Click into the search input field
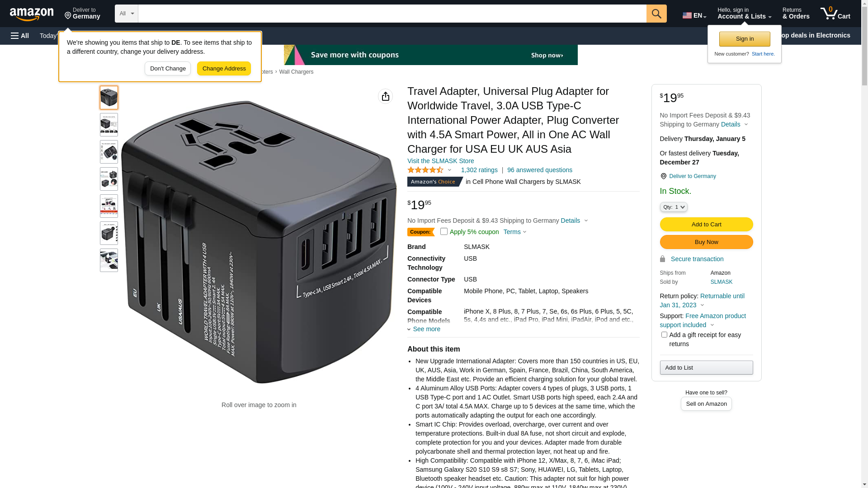 pos(392,14)
